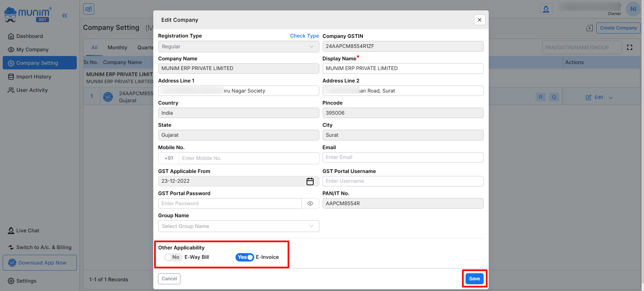Image resolution: width=644 pixels, height=291 pixels.
Task: Click the City field showing Surat
Action: 403,135
